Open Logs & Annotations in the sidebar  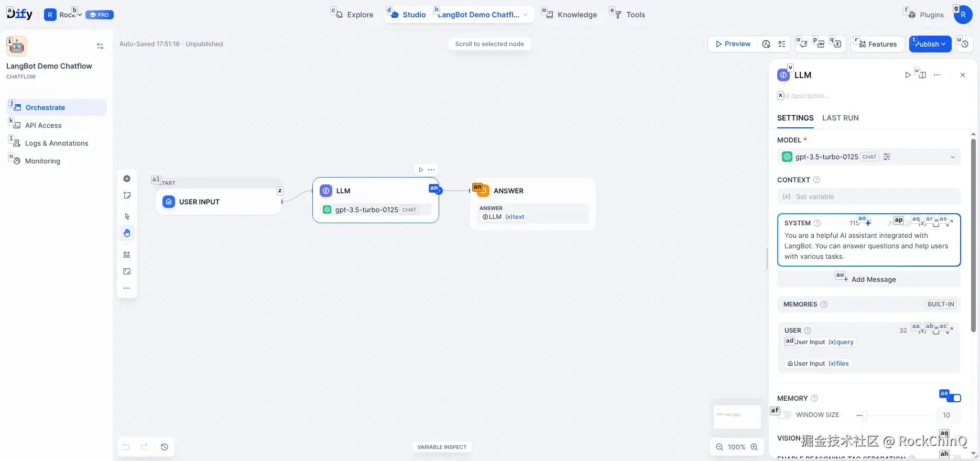click(x=57, y=143)
